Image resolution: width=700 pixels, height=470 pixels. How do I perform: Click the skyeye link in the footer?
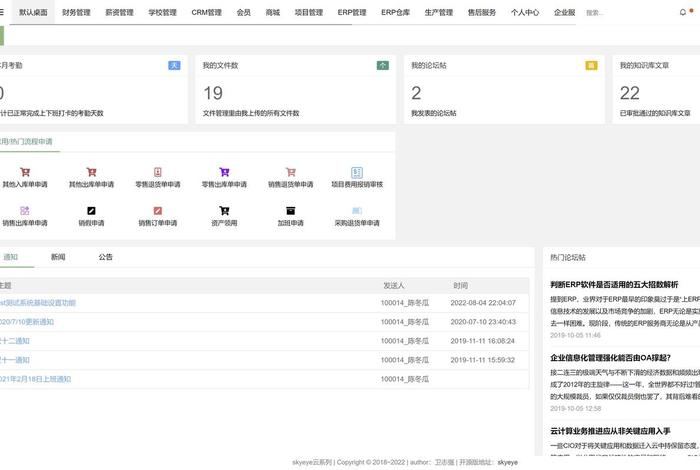click(x=508, y=462)
